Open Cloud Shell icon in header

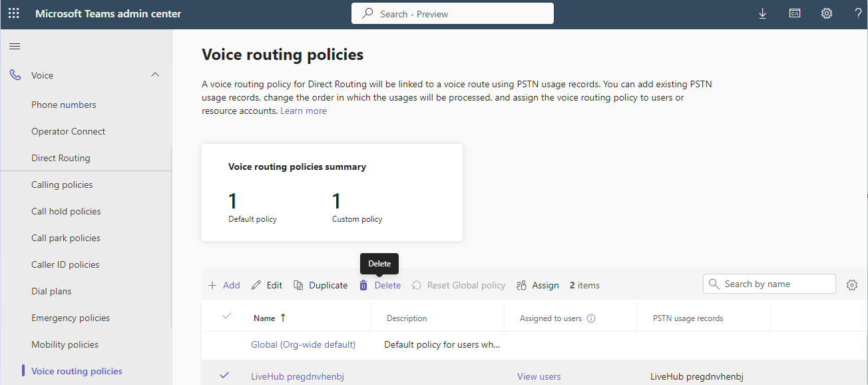click(x=795, y=13)
